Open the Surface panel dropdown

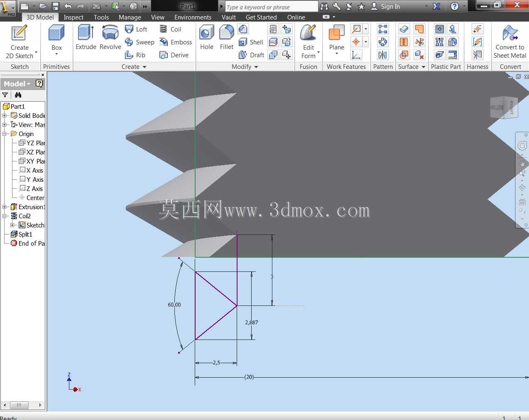coord(423,67)
